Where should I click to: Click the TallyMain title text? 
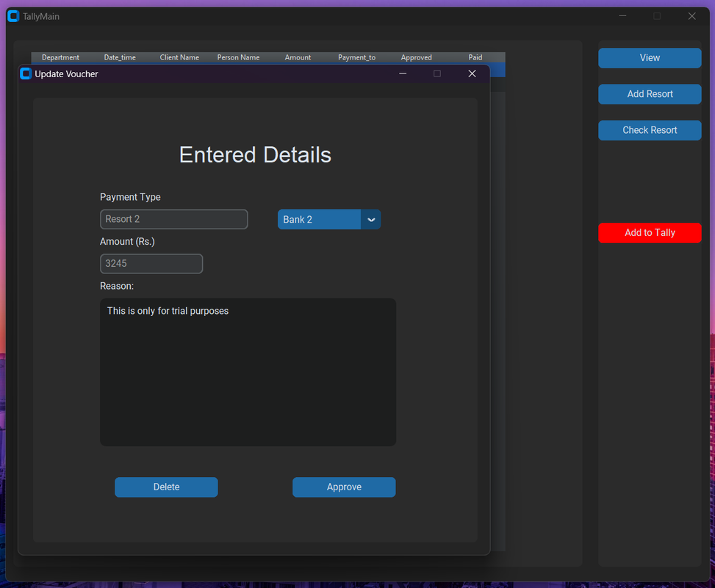click(x=41, y=16)
